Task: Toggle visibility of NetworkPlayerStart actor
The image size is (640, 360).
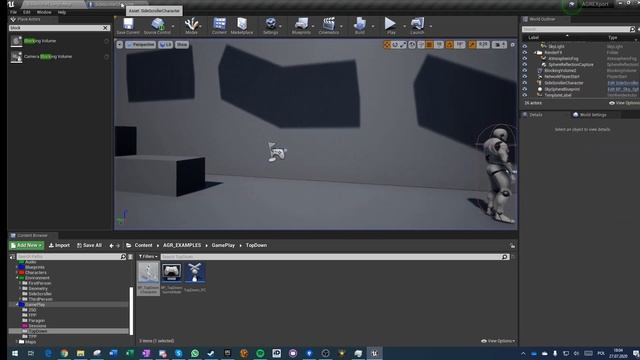Action: (525, 77)
